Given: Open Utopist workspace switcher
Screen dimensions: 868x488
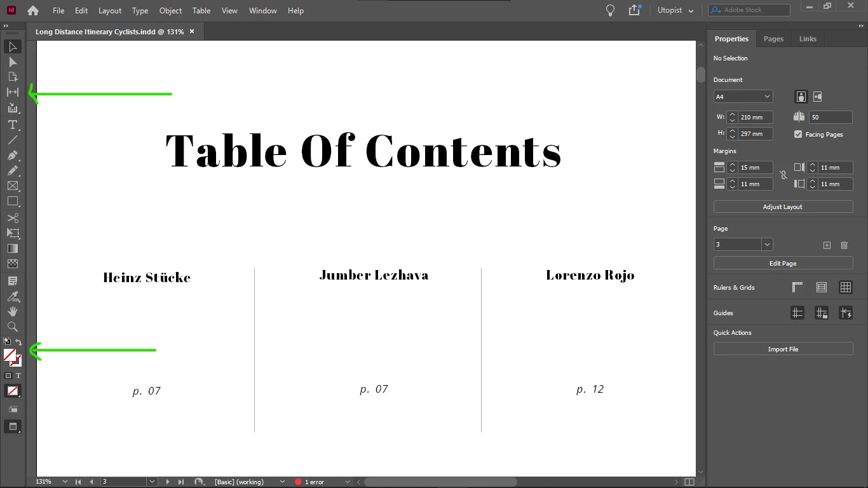Looking at the screenshot, I should pos(675,10).
